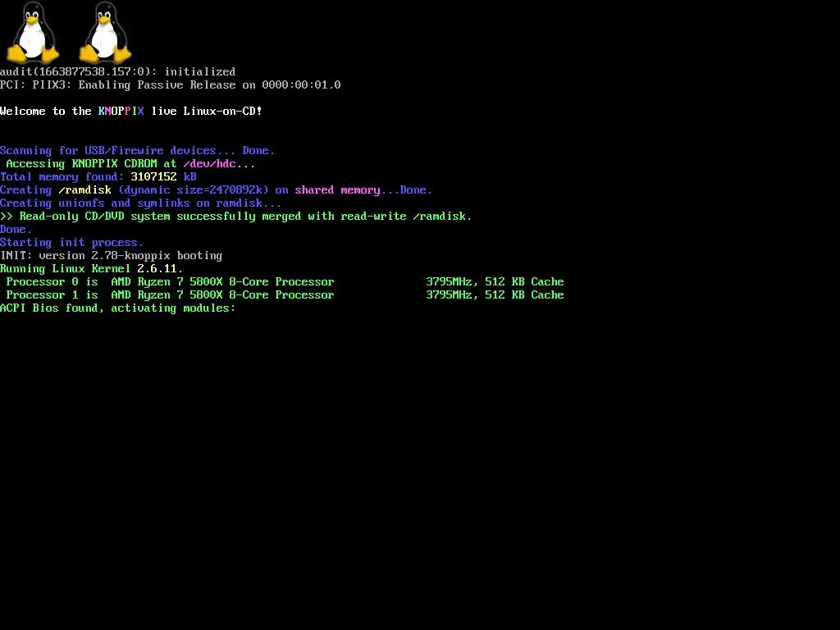Click the 'Processor 1 is' line
The image size is (840, 630).
tap(285, 295)
